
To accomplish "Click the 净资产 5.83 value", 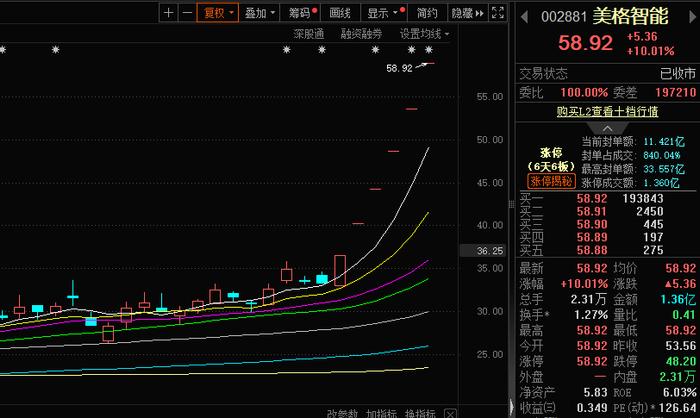I will coord(596,393).
